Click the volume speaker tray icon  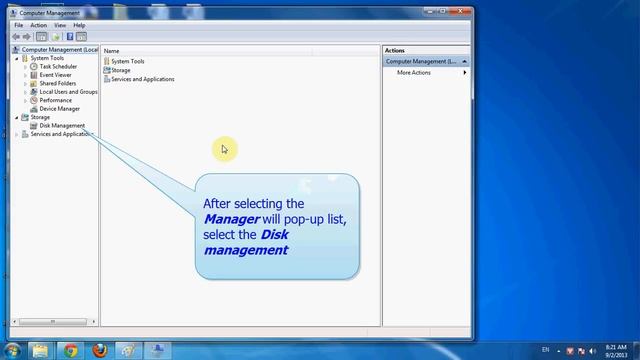pyautogui.click(x=593, y=351)
